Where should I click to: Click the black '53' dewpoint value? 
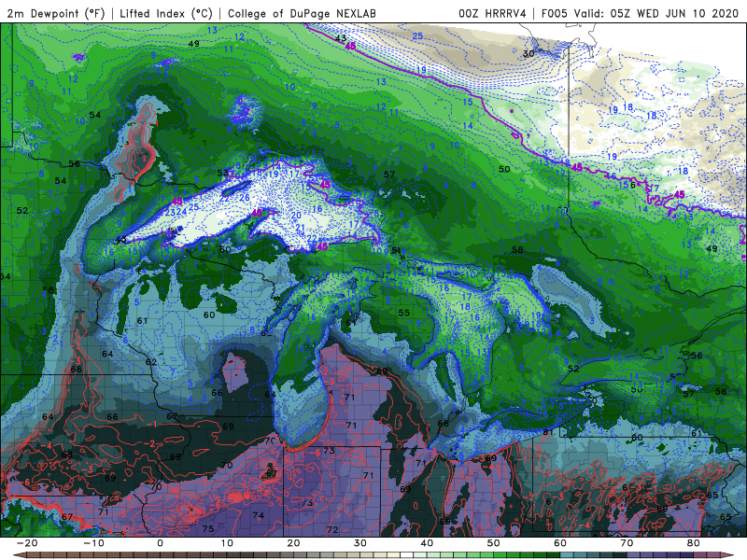(x=222, y=173)
